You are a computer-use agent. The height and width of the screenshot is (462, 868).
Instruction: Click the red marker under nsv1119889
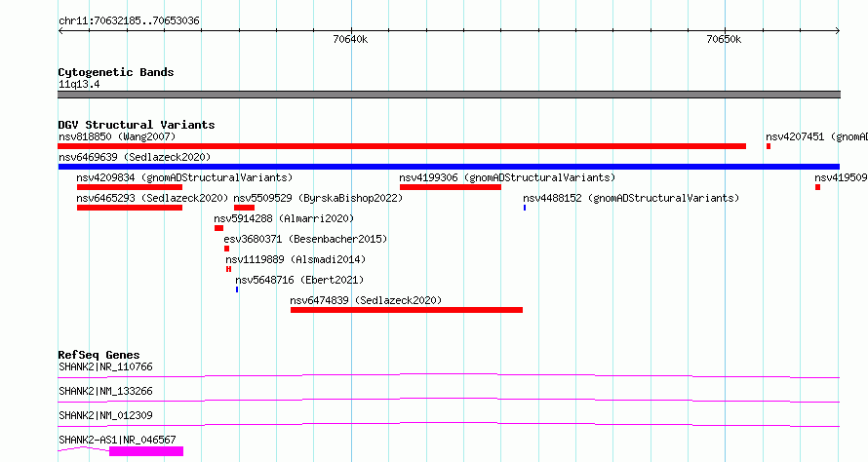[x=228, y=269]
